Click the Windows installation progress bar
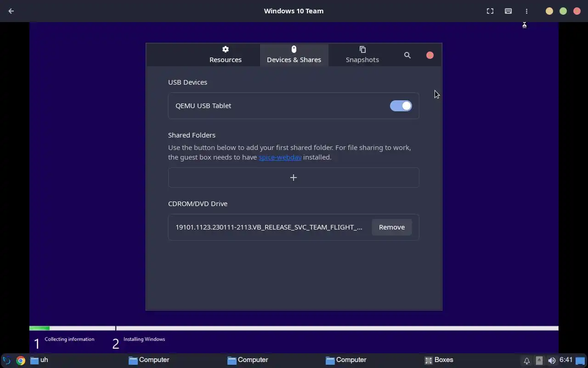This screenshot has height=368, width=588. (294, 328)
